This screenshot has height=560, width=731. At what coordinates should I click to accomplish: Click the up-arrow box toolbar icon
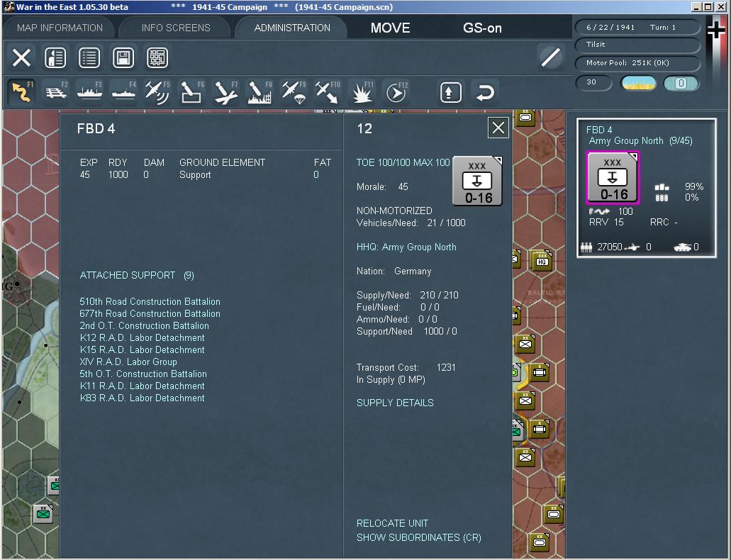tap(450, 92)
